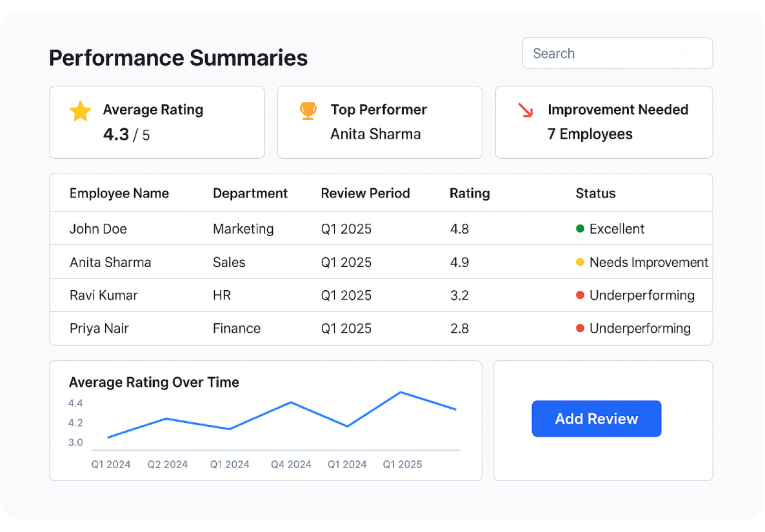Click the 3.0 y-axis label
The image size is (765, 532).
coord(75,442)
